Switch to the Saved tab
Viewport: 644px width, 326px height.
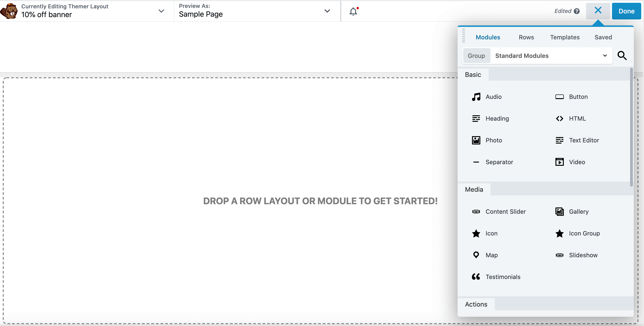603,37
